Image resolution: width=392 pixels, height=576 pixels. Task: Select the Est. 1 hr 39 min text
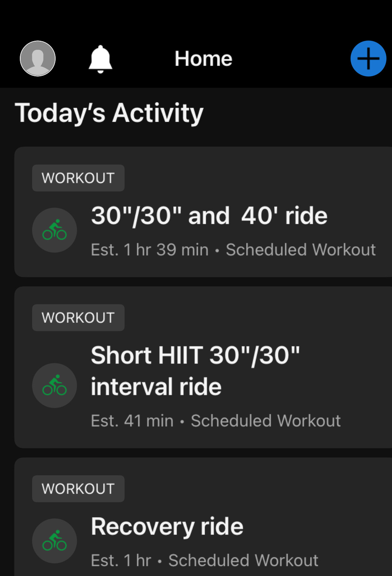click(150, 250)
